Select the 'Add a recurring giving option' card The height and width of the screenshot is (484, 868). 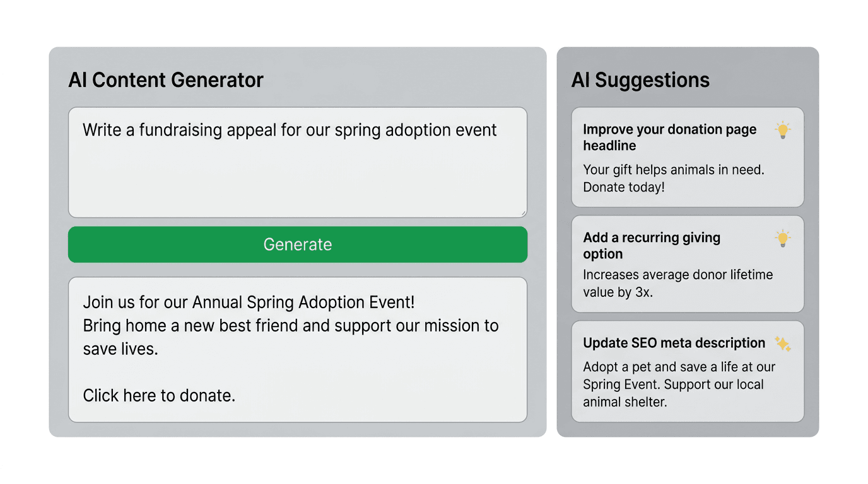pyautogui.click(x=688, y=264)
